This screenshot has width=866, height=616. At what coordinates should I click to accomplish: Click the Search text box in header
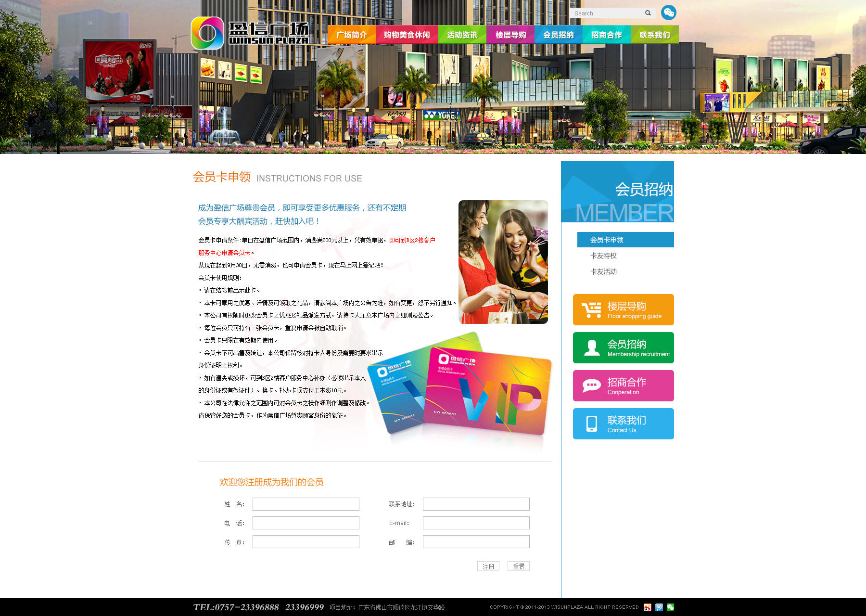pos(607,13)
